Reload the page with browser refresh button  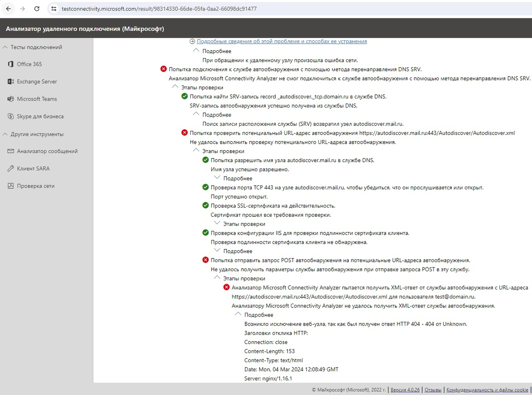point(37,8)
